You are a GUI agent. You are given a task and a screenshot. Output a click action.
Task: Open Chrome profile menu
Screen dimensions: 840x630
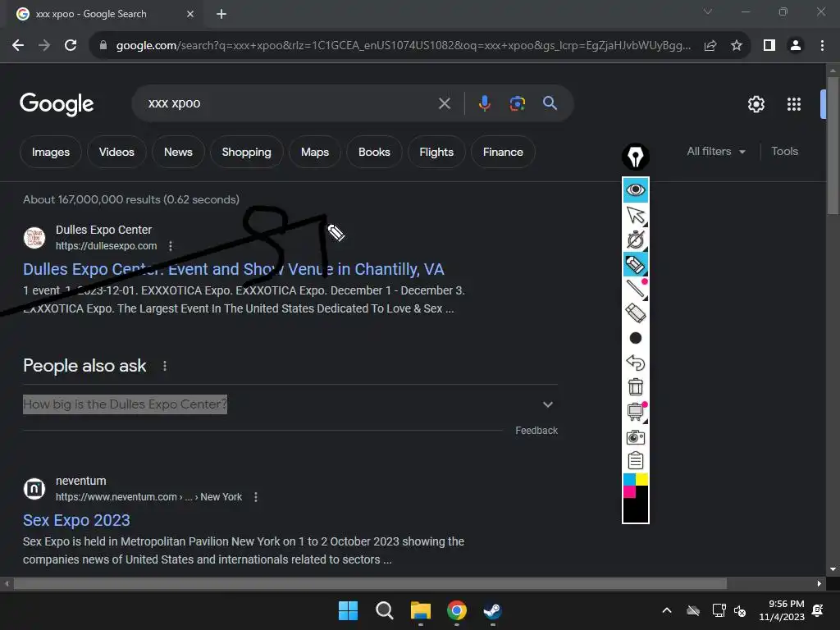pos(796,46)
